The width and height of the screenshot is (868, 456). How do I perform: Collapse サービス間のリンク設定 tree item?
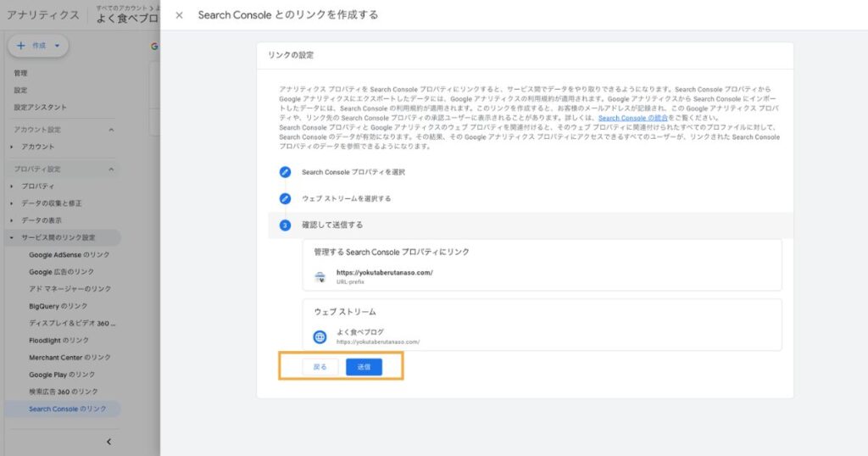click(x=63, y=237)
